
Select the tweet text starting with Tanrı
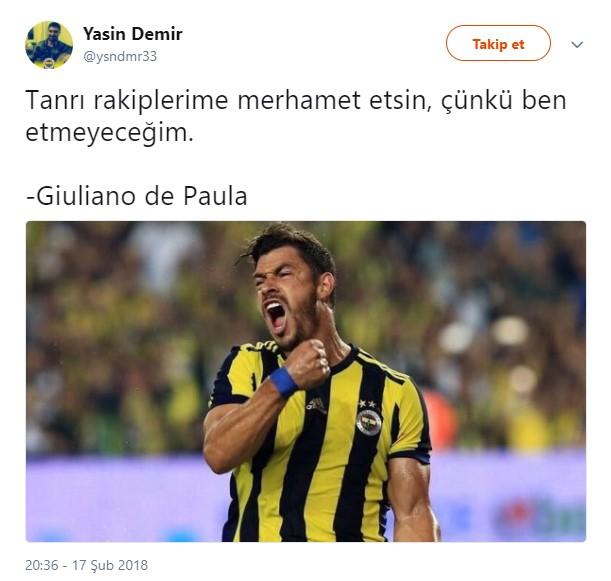[x=295, y=116]
